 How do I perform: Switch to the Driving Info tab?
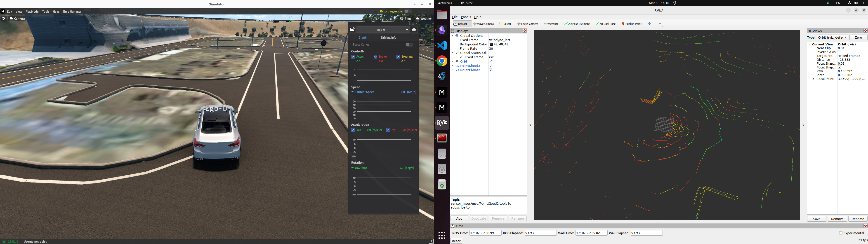[x=389, y=38]
